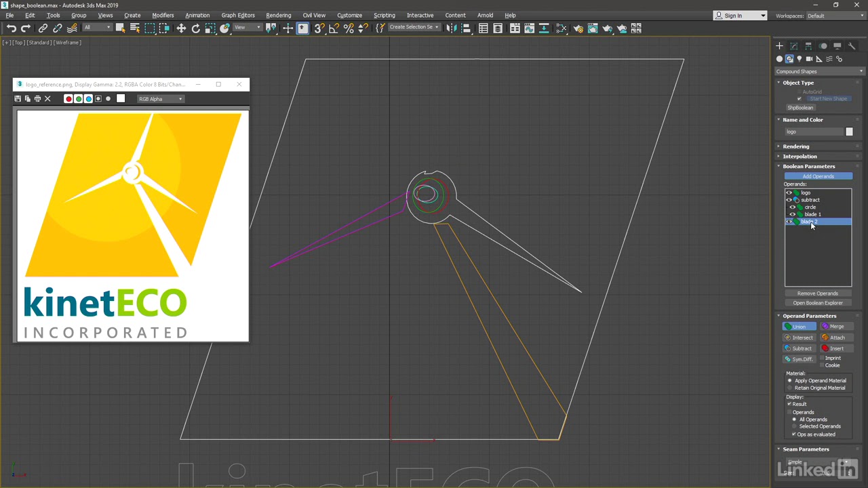Open the Workspaces Default dropdown

point(834,16)
